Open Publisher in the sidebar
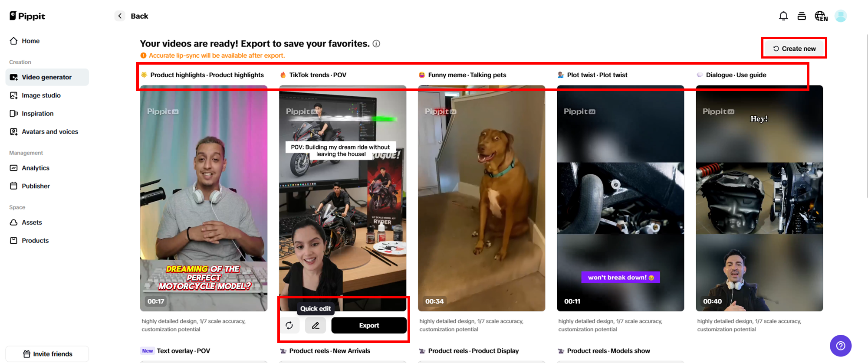This screenshot has width=868, height=363. [36, 186]
